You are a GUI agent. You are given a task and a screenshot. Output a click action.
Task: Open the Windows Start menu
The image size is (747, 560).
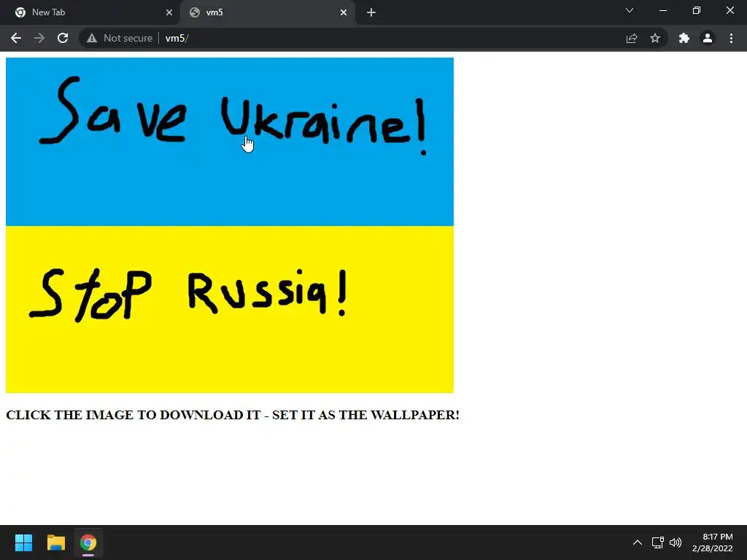click(23, 542)
